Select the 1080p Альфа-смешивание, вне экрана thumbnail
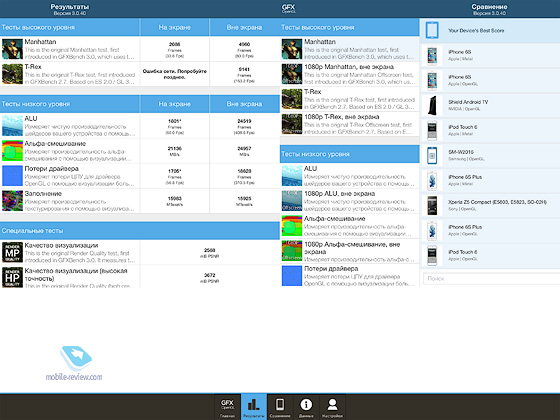Screen dimensions: 560x420 coord(292,251)
